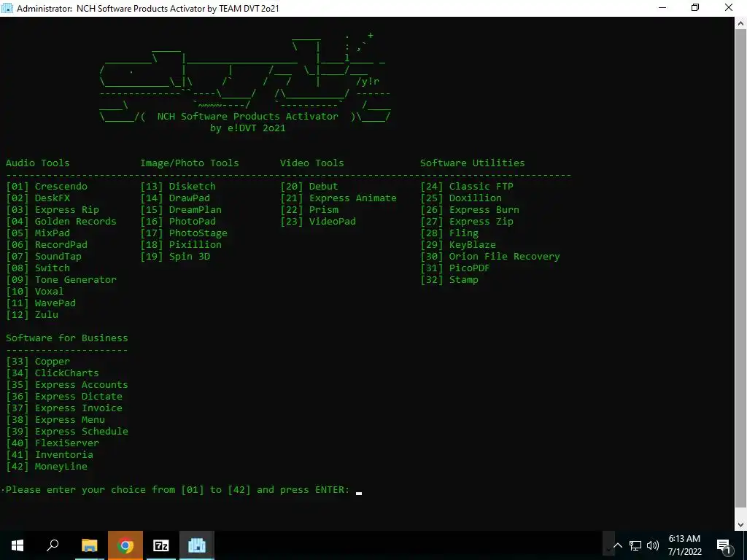Click the '[14] DrawPad' entry

175,198
